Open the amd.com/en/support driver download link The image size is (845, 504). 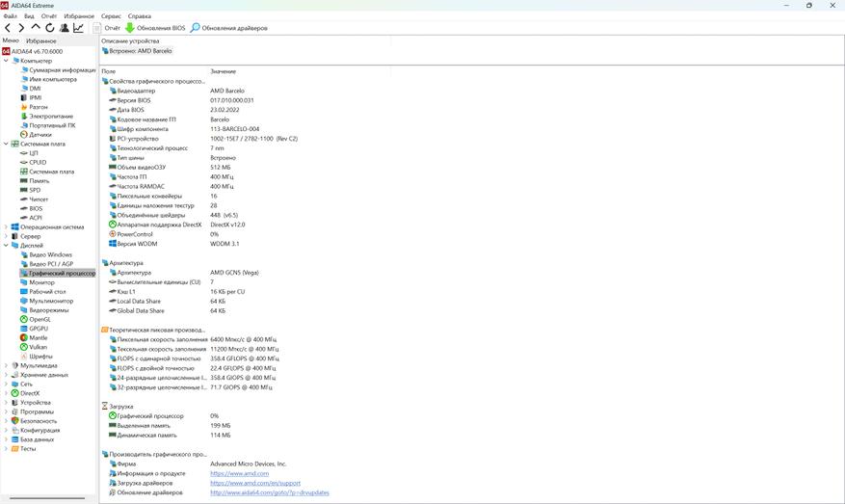[255, 483]
